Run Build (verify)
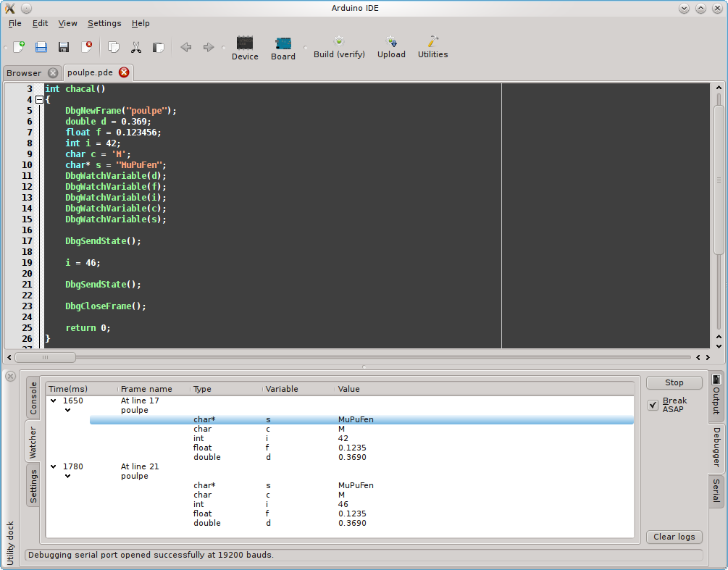 (x=339, y=48)
